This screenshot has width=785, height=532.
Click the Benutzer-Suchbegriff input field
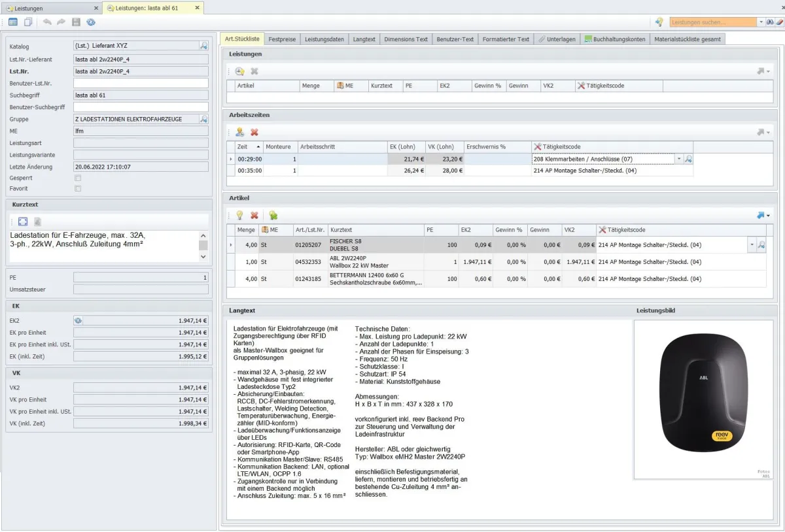pos(141,107)
